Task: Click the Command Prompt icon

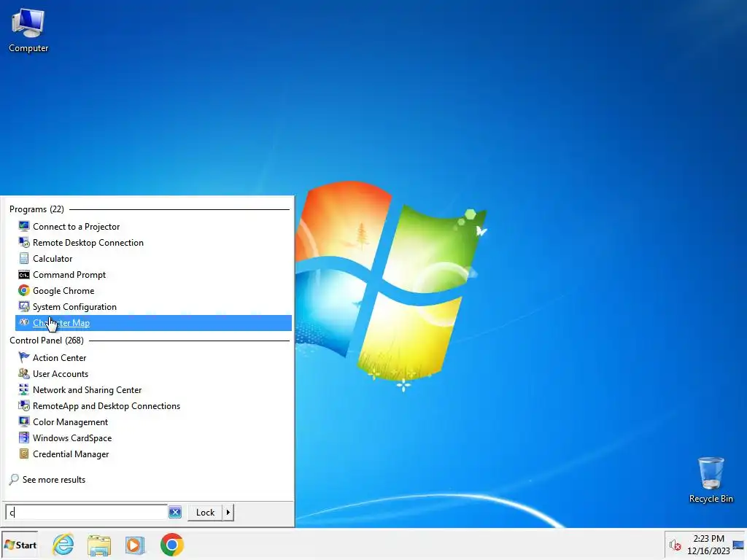Action: 24,275
